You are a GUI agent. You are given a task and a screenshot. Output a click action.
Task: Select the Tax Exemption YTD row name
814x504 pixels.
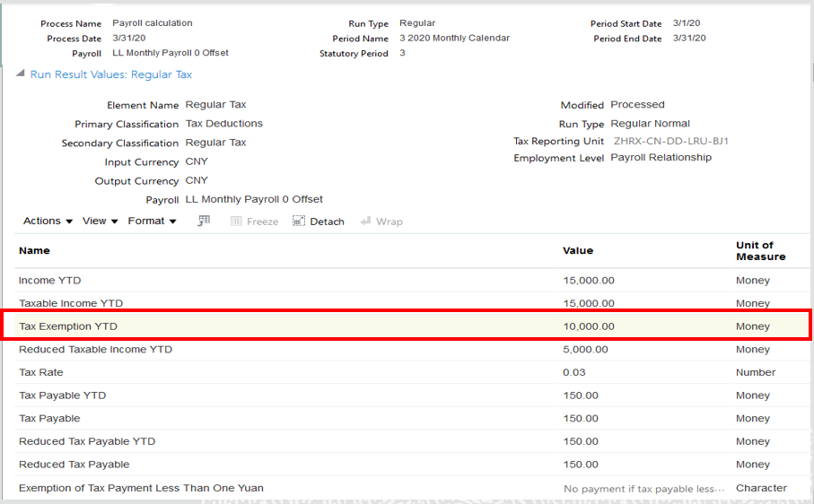pyautogui.click(x=68, y=326)
